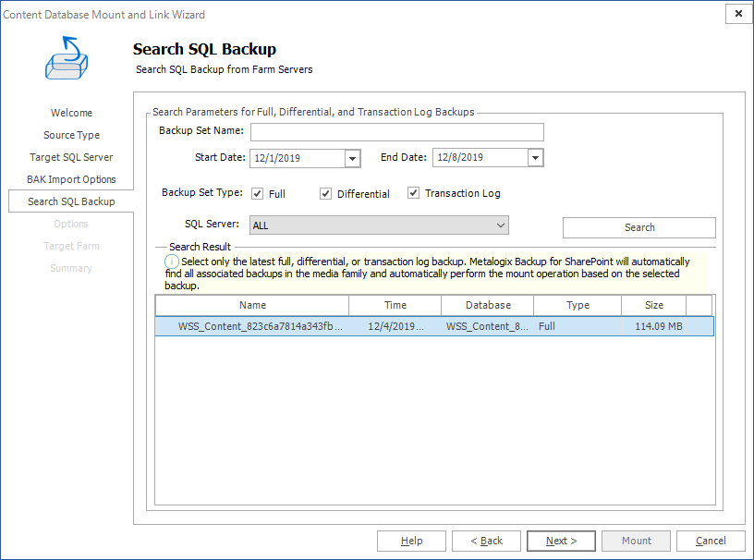Click the Start Date 12/1/2019 value

point(277,158)
